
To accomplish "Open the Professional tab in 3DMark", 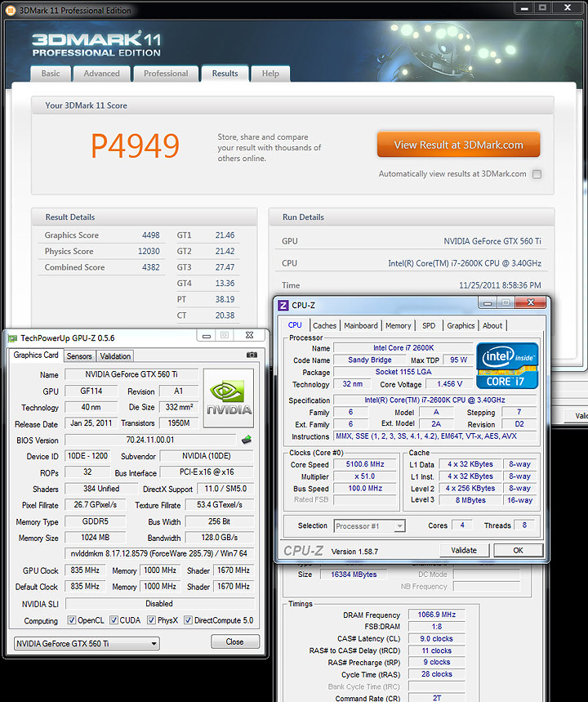I will click(166, 74).
